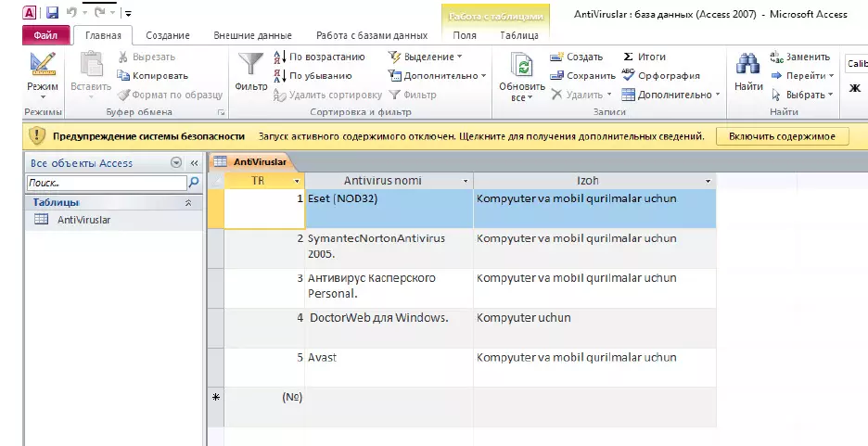Select row selector of new record asterisk
868x446 pixels.
216,407
